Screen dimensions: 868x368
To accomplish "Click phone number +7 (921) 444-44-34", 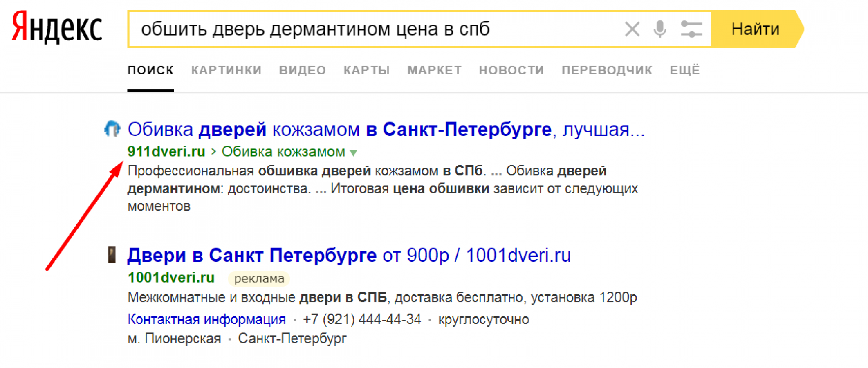I will 362,319.
